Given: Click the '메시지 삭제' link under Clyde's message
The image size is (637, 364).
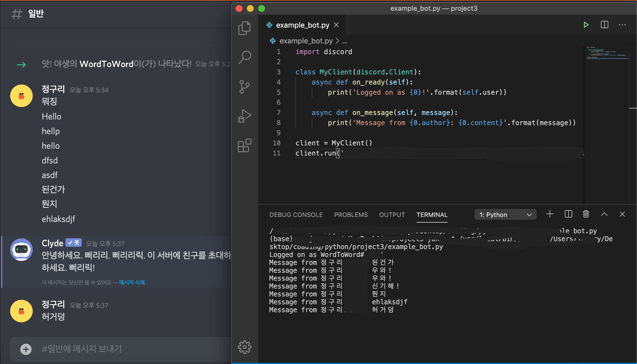Looking at the screenshot, I should click(x=132, y=282).
